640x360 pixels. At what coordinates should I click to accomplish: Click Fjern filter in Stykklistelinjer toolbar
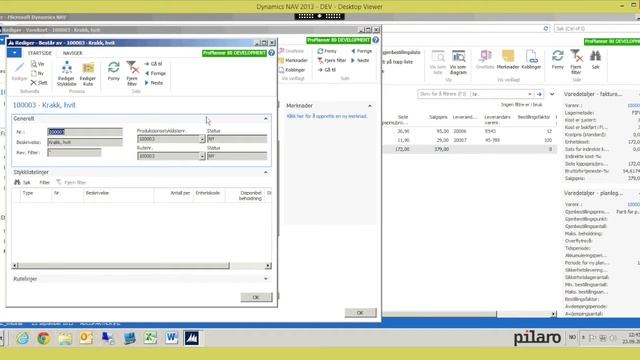tap(71, 182)
